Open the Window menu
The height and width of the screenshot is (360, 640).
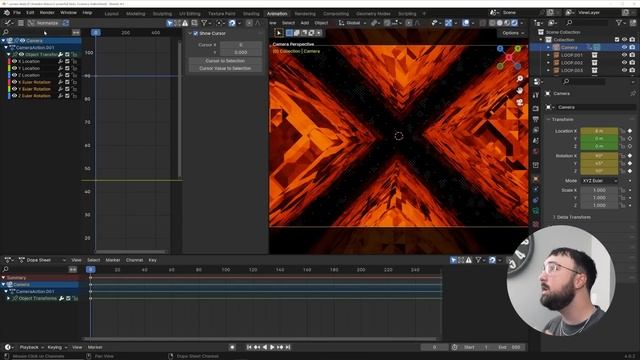[x=69, y=13]
